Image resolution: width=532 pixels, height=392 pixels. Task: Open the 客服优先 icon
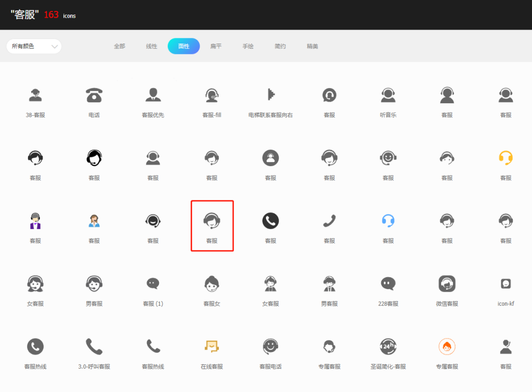[x=153, y=95]
